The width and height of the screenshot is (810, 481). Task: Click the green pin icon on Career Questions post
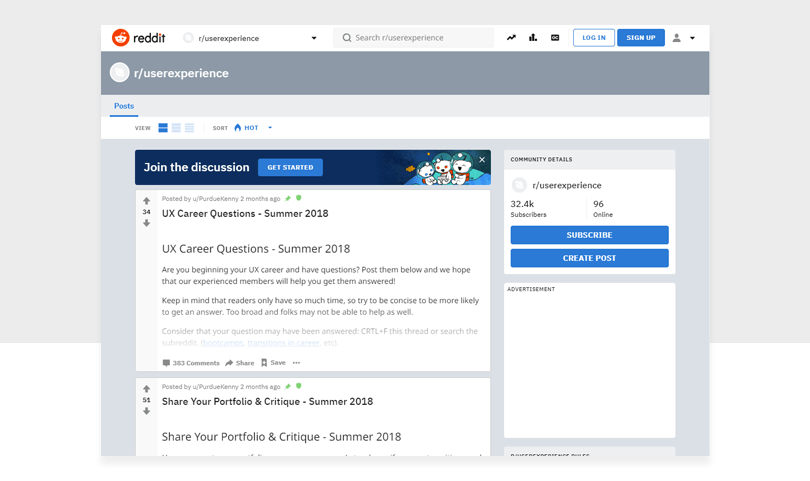pyautogui.click(x=288, y=198)
